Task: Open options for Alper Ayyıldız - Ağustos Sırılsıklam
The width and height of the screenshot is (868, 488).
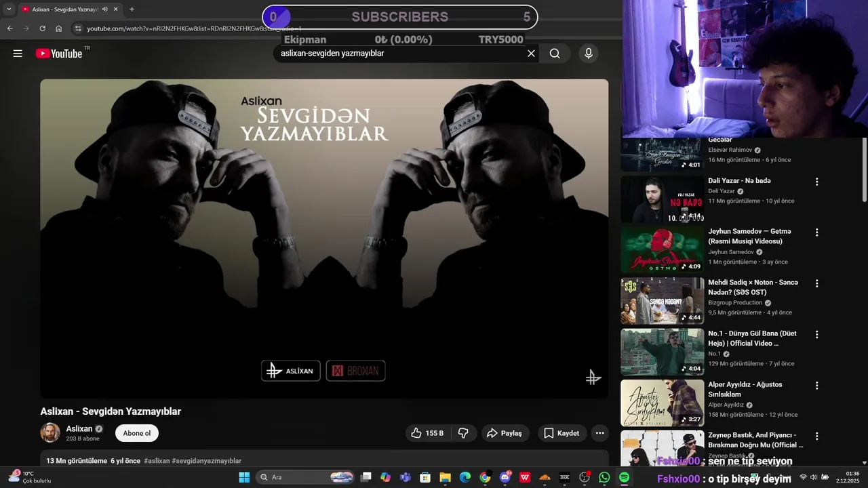Action: tap(816, 386)
